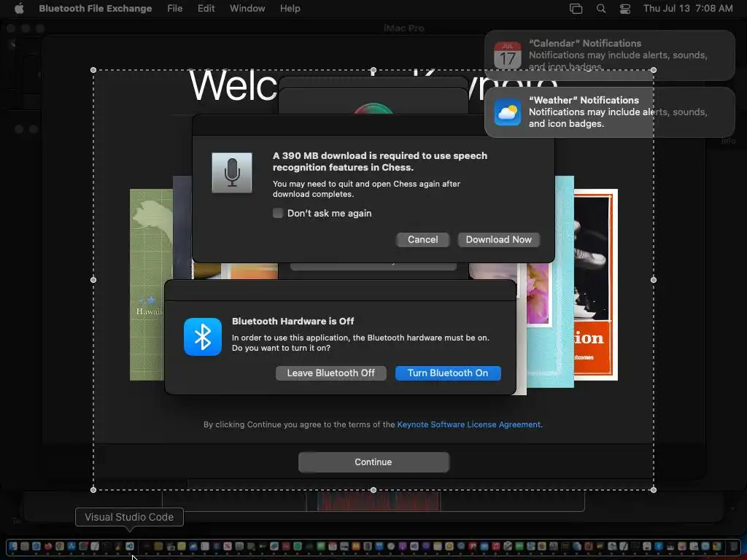Open the Keynote Software License Agreement link
This screenshot has height=560, width=747.
point(469,424)
